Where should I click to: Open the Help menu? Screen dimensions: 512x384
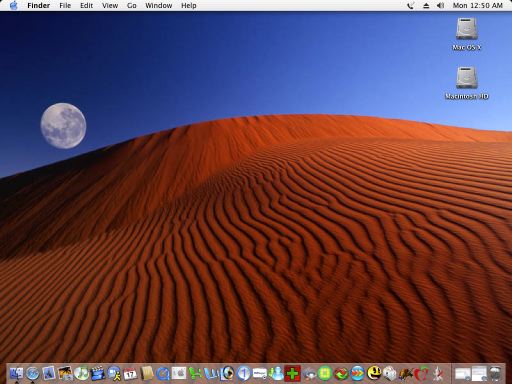click(x=189, y=5)
